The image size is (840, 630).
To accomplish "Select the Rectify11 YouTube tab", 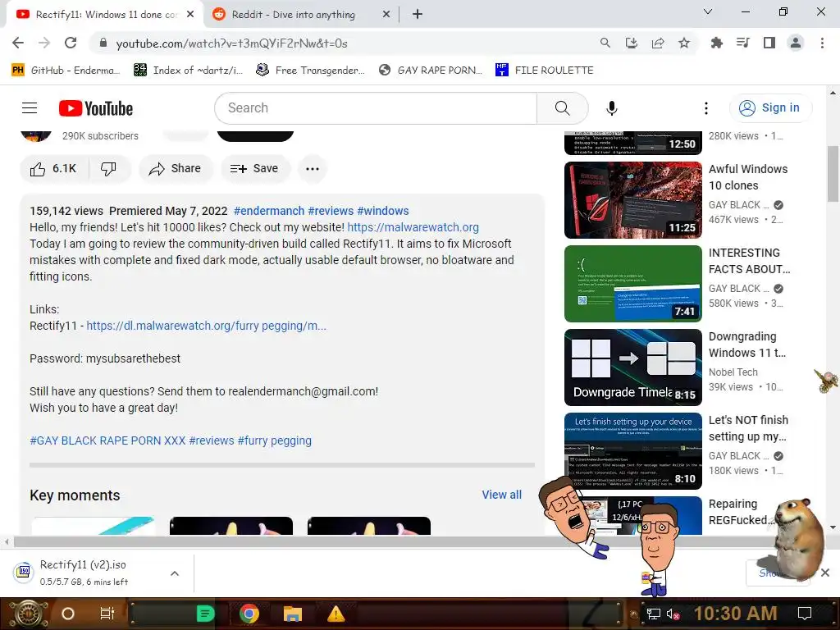I will pyautogui.click(x=105, y=15).
